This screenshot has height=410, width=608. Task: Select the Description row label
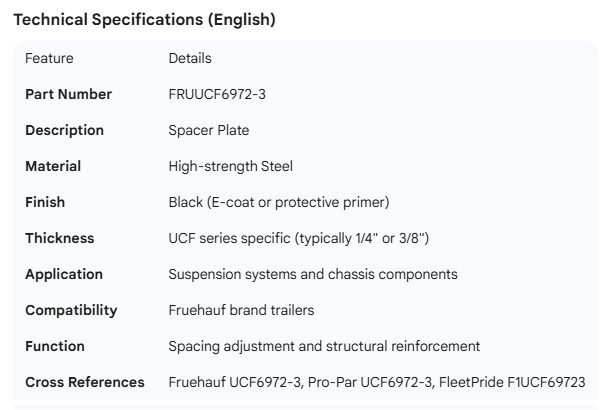64,130
